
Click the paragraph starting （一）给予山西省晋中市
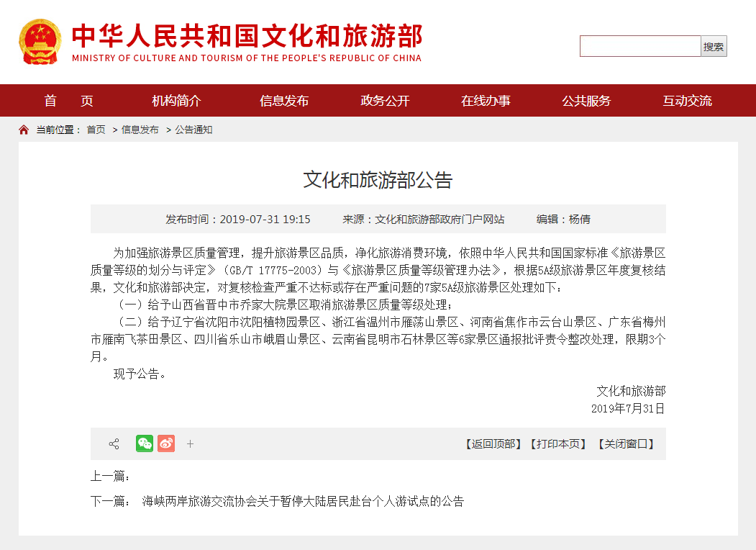click(x=283, y=305)
